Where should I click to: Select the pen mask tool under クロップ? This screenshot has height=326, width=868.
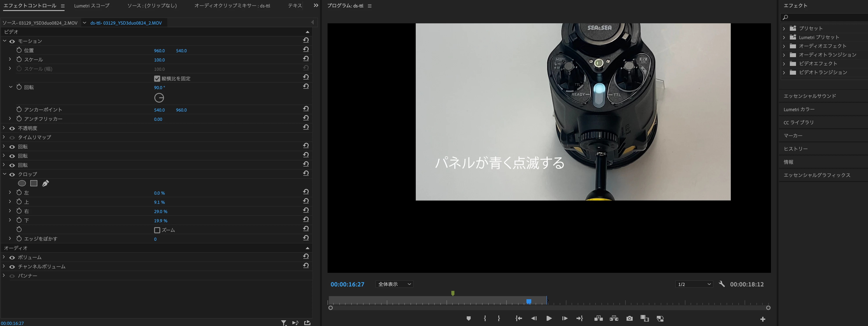click(45, 183)
